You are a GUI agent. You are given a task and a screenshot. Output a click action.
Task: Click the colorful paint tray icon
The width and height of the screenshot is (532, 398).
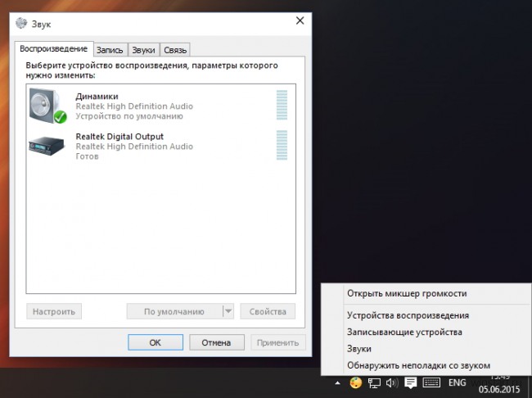coord(355,383)
